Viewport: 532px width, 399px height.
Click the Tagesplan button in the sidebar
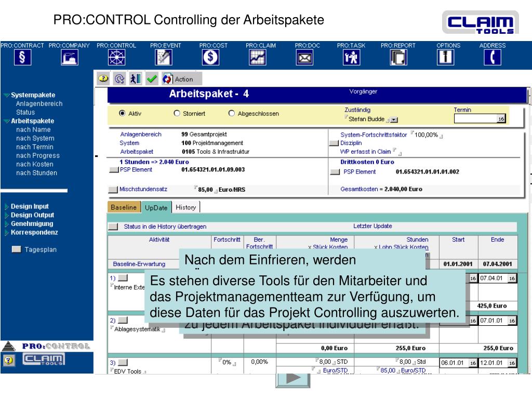click(16, 249)
